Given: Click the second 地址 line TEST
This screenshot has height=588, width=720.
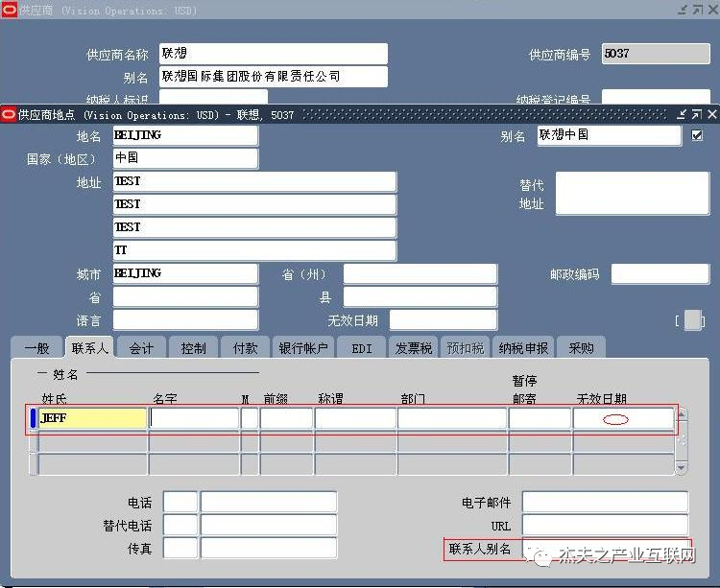Looking at the screenshot, I should [x=254, y=204].
